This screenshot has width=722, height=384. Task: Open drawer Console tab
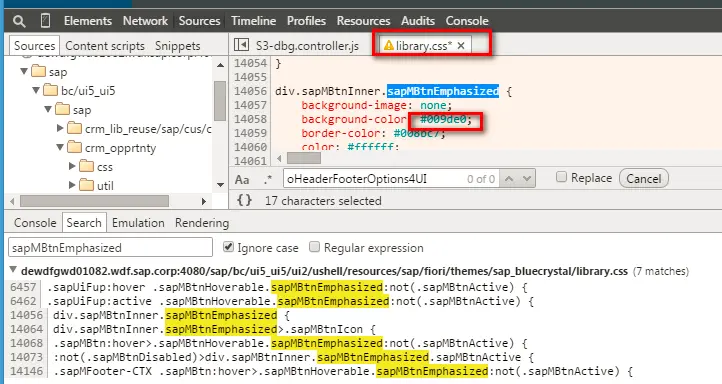pyautogui.click(x=35, y=223)
